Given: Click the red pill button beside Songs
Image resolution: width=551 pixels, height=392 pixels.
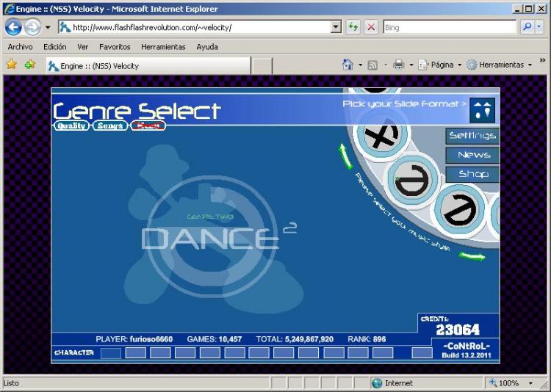Looking at the screenshot, I should point(148,126).
